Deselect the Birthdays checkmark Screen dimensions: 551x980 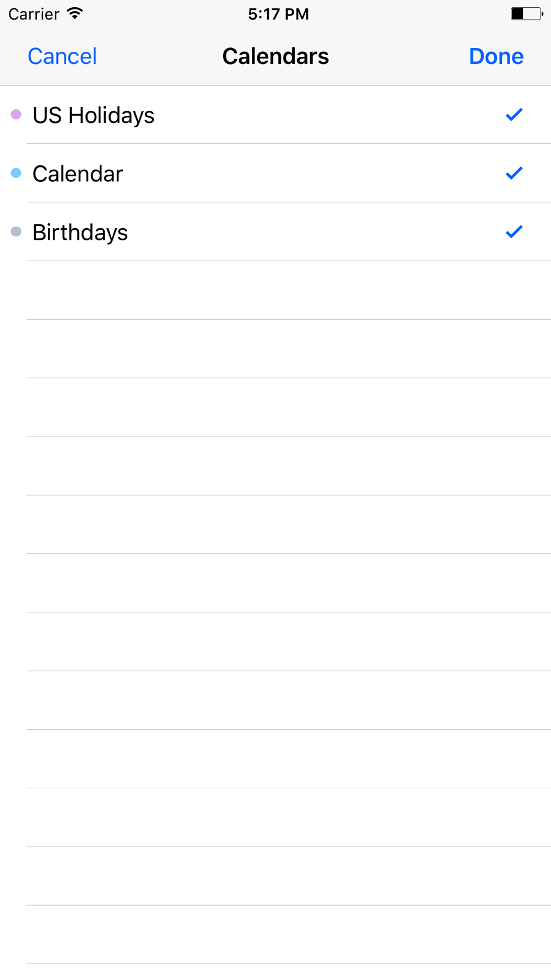(x=514, y=231)
